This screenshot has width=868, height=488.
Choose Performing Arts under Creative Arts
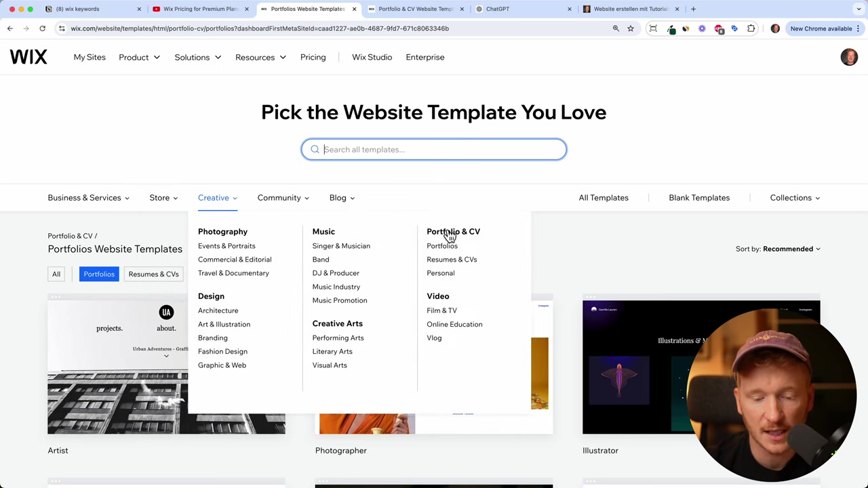[338, 338]
